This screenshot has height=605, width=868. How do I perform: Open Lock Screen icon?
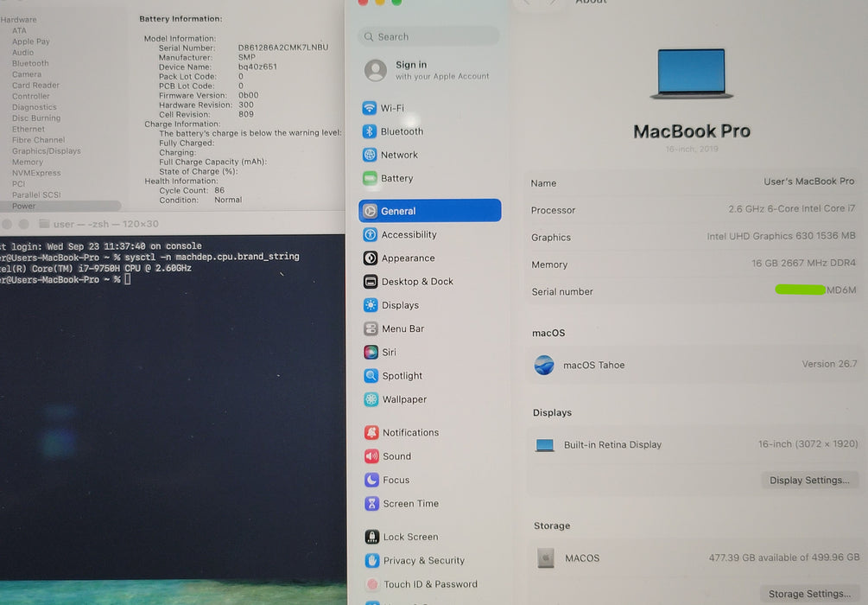point(372,537)
